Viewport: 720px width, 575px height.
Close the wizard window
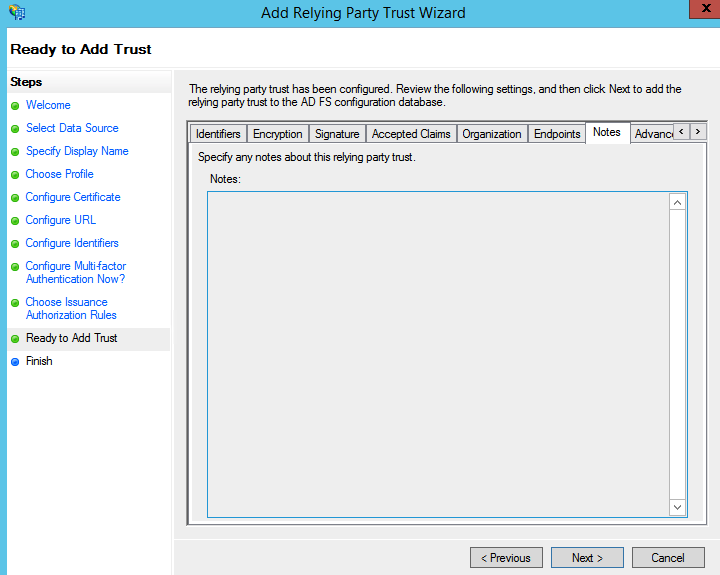(705, 9)
